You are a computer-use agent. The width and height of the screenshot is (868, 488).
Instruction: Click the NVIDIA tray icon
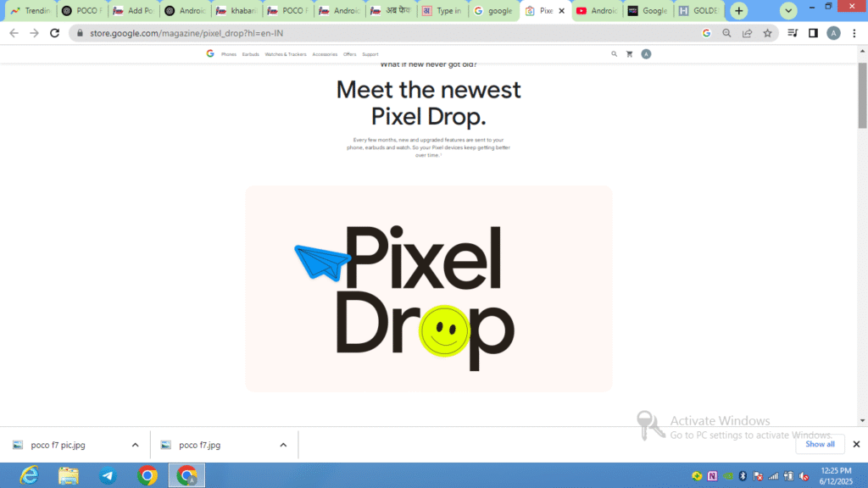pos(728,476)
